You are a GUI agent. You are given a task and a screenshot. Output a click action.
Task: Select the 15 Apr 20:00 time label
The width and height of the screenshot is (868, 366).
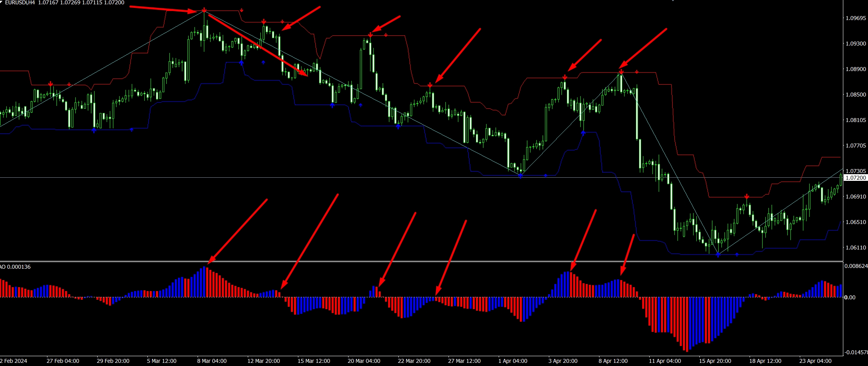coord(715,361)
